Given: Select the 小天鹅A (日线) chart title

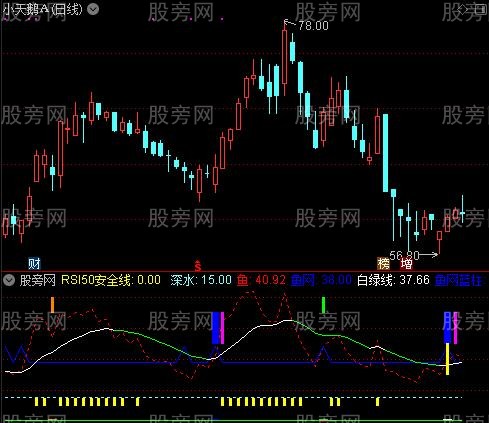Looking at the screenshot, I should (x=42, y=9).
